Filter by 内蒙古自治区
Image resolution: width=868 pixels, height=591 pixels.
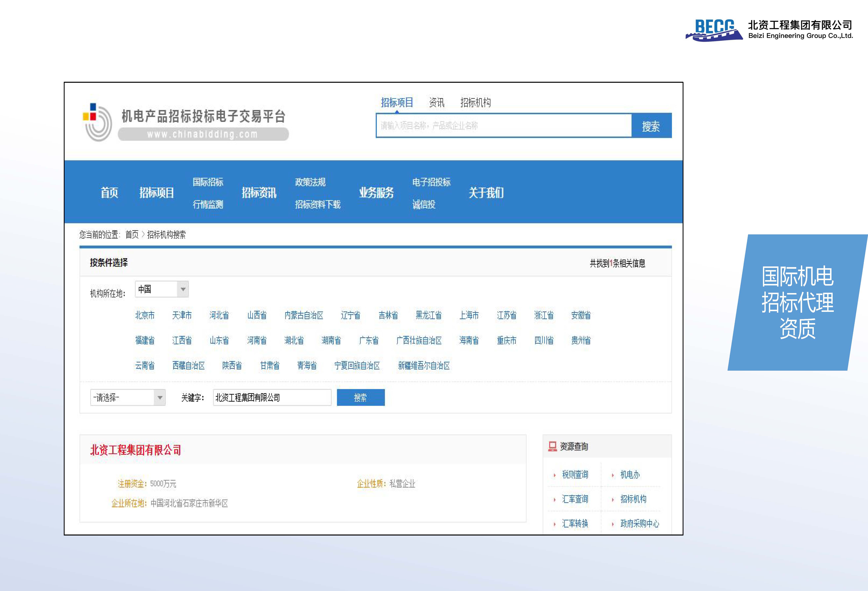pyautogui.click(x=304, y=315)
